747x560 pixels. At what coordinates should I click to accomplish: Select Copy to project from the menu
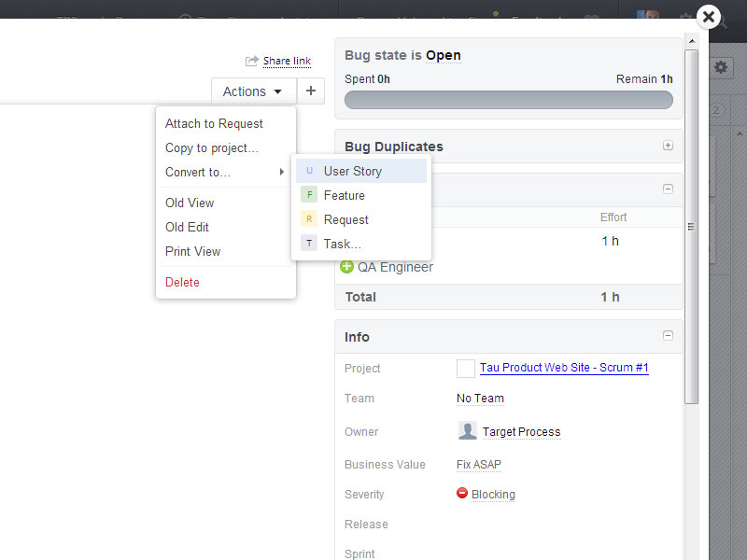(213, 147)
